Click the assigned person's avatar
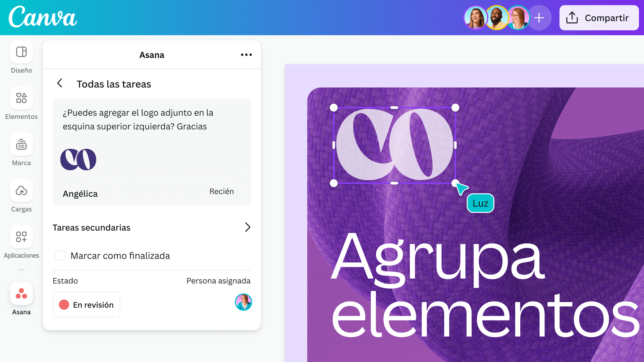The height and width of the screenshot is (362, 644). coord(243,302)
